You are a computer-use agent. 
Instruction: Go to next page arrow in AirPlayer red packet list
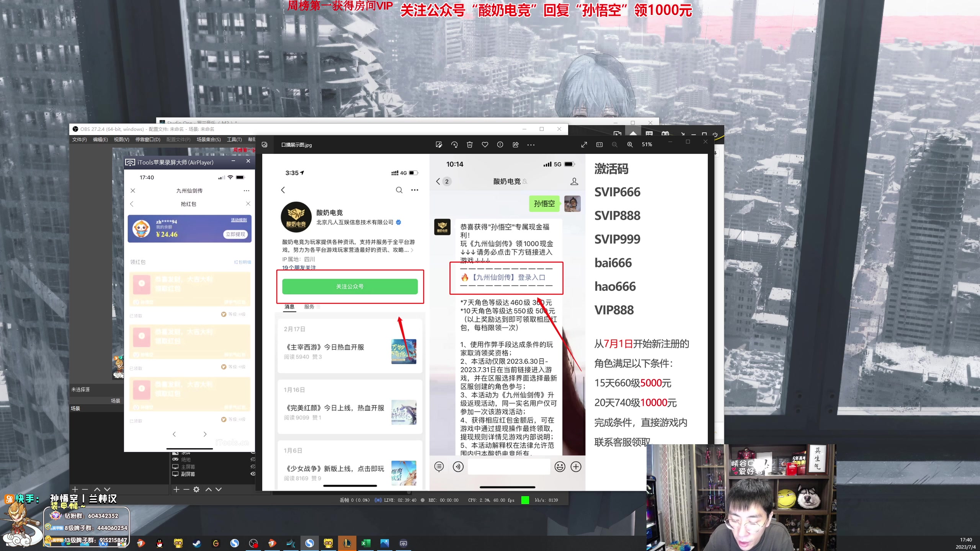[x=205, y=434]
